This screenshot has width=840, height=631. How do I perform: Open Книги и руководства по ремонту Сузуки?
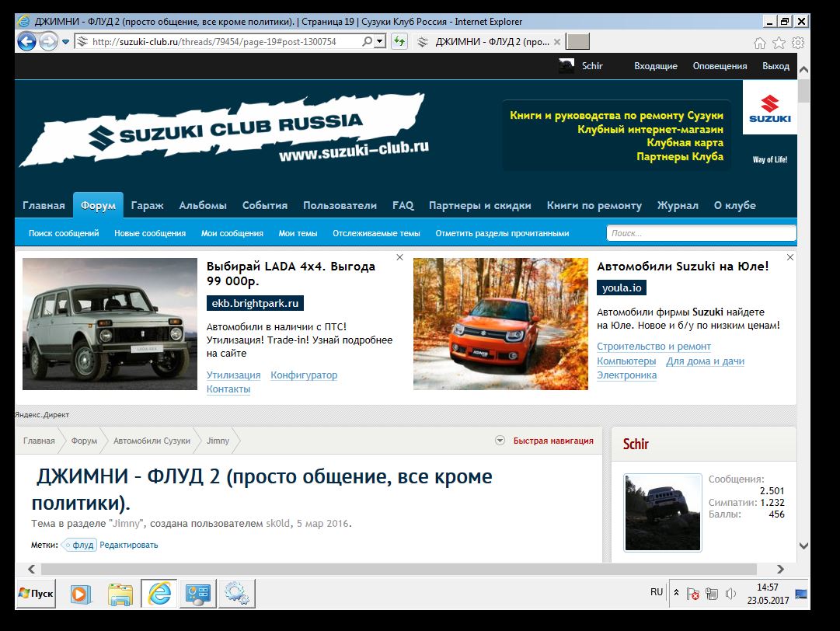(x=617, y=115)
